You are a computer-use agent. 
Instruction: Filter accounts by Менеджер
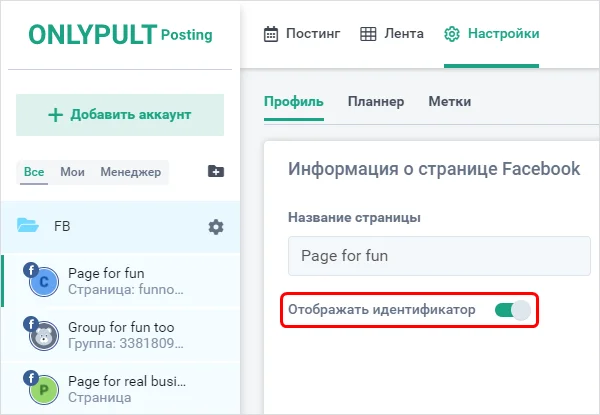click(130, 172)
